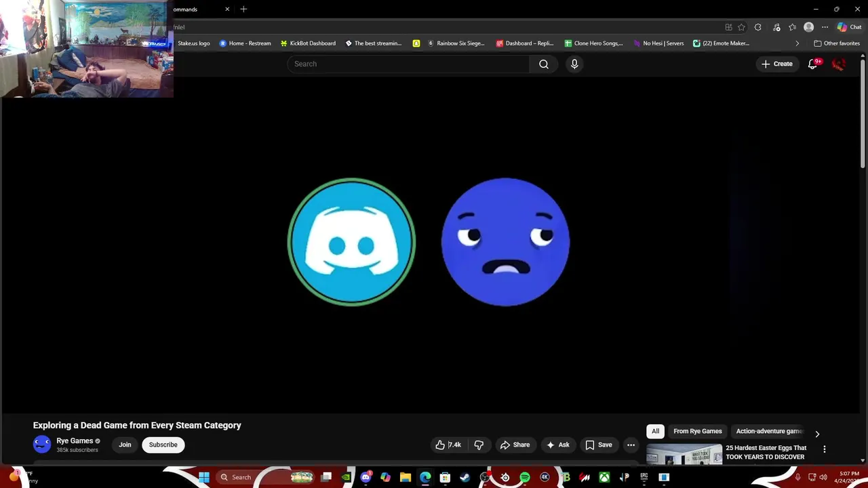
Task: Open the (22) Emote Maker bookmark
Action: click(721, 43)
